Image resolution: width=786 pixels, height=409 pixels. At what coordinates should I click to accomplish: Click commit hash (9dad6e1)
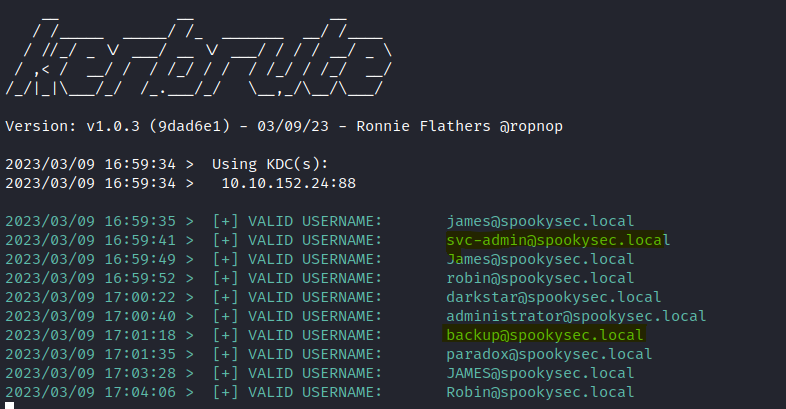pyautogui.click(x=189, y=126)
